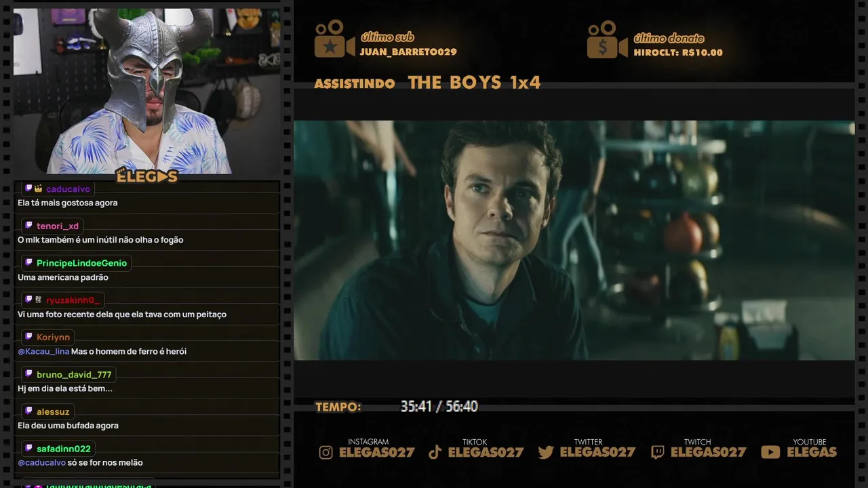Screen dimensions: 868x488
Task: Click the @caducalvo mention in chat
Action: [41, 462]
